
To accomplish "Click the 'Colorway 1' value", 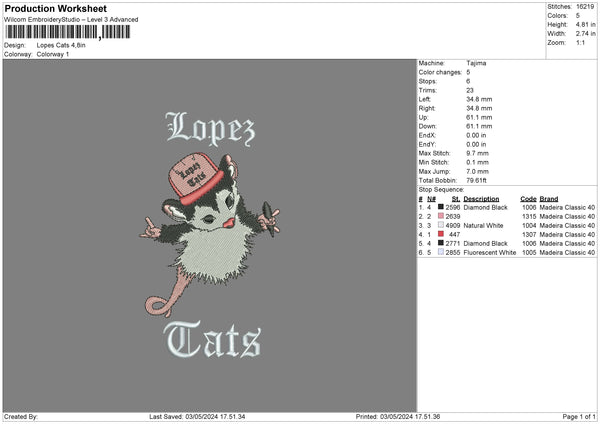I will tap(53, 54).
